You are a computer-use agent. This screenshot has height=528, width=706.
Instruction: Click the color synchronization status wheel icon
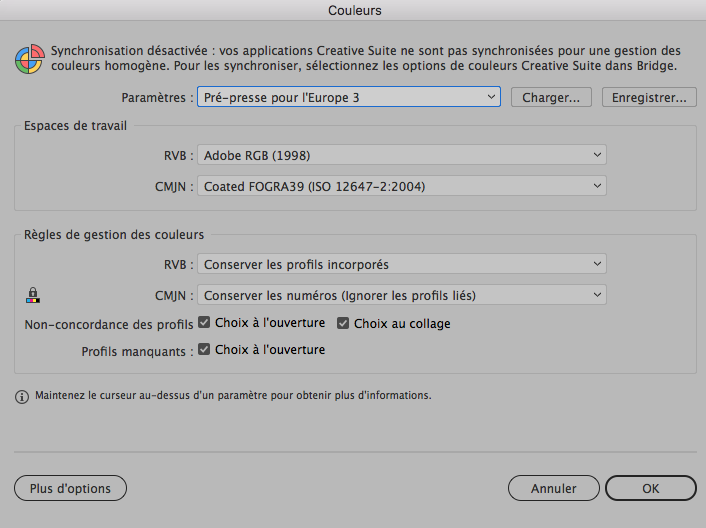(x=30, y=59)
